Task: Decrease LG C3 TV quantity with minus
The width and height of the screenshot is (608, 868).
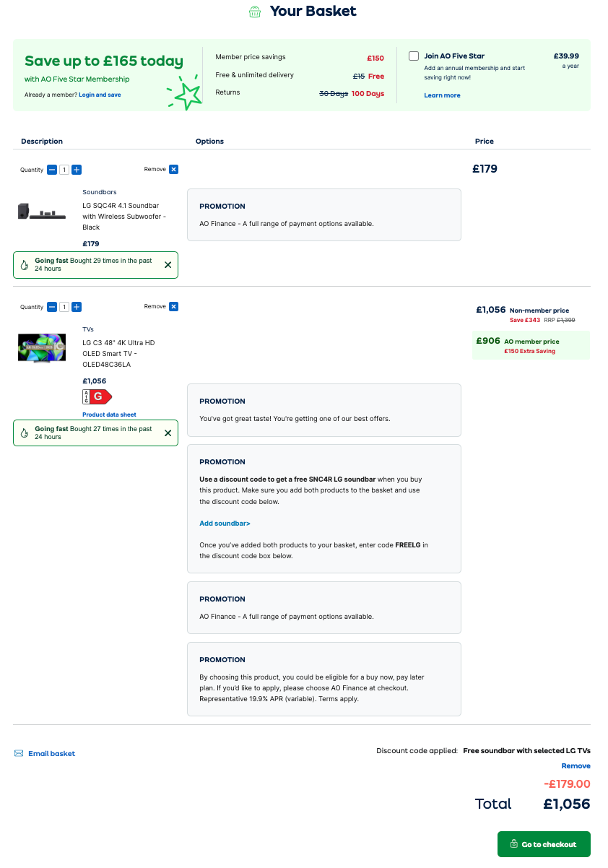Action: pos(52,307)
